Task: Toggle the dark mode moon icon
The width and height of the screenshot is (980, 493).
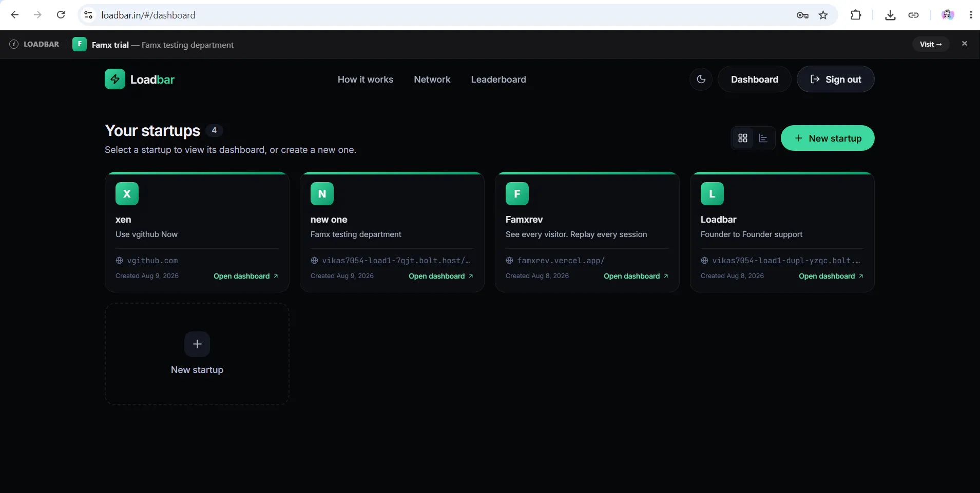Action: coord(701,79)
